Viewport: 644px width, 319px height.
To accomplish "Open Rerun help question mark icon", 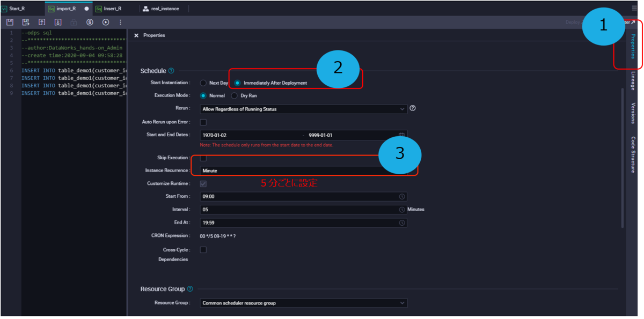I will coord(413,108).
